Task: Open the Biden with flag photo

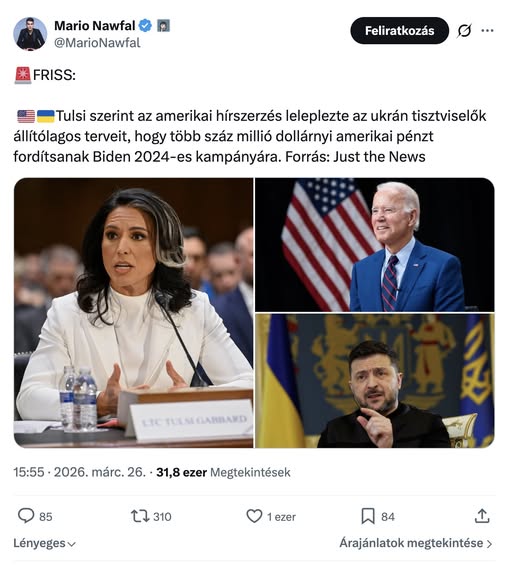Action: pyautogui.click(x=375, y=245)
